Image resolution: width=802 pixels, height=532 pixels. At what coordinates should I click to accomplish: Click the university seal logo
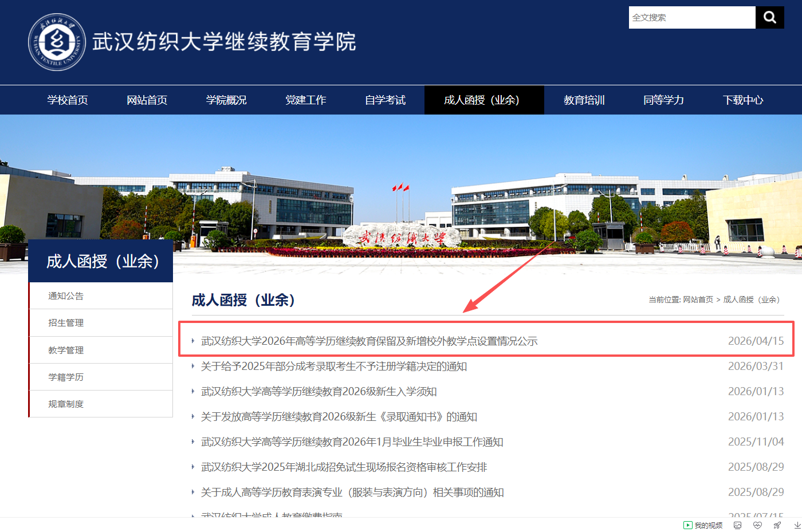[x=57, y=42]
